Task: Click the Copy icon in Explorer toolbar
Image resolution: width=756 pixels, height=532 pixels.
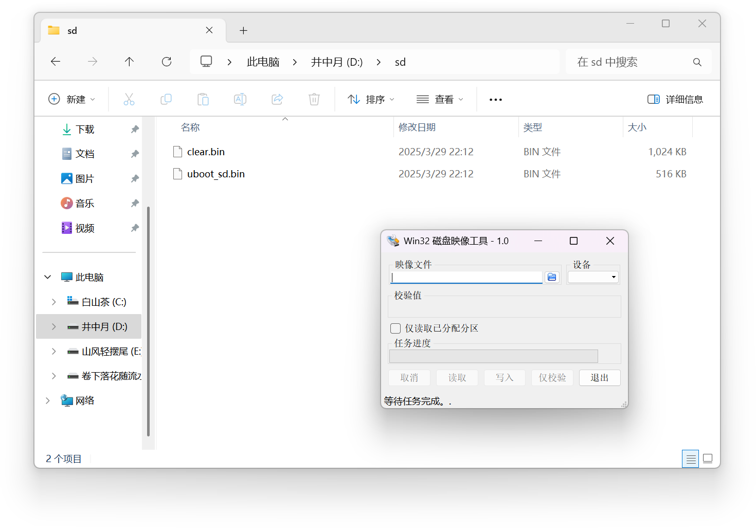Action: coord(166,99)
